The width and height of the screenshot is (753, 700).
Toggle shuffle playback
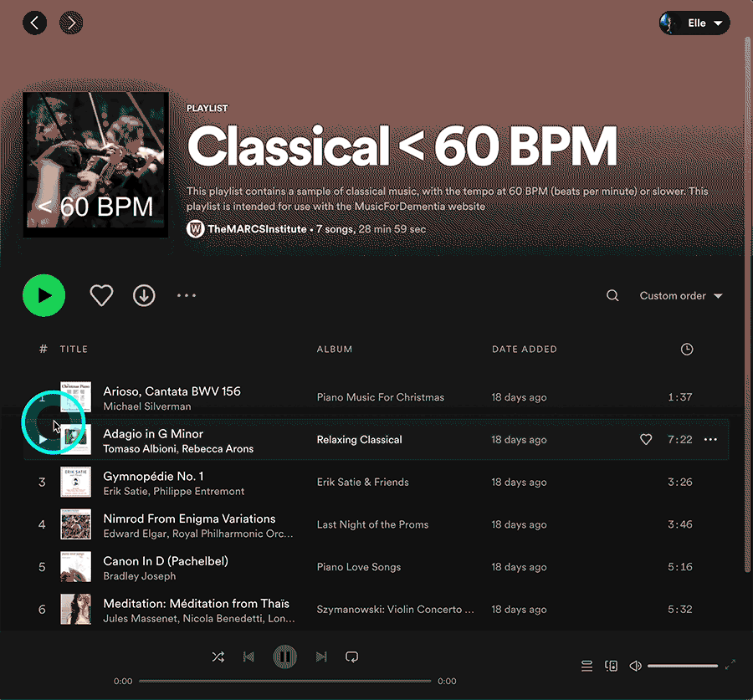tap(218, 657)
